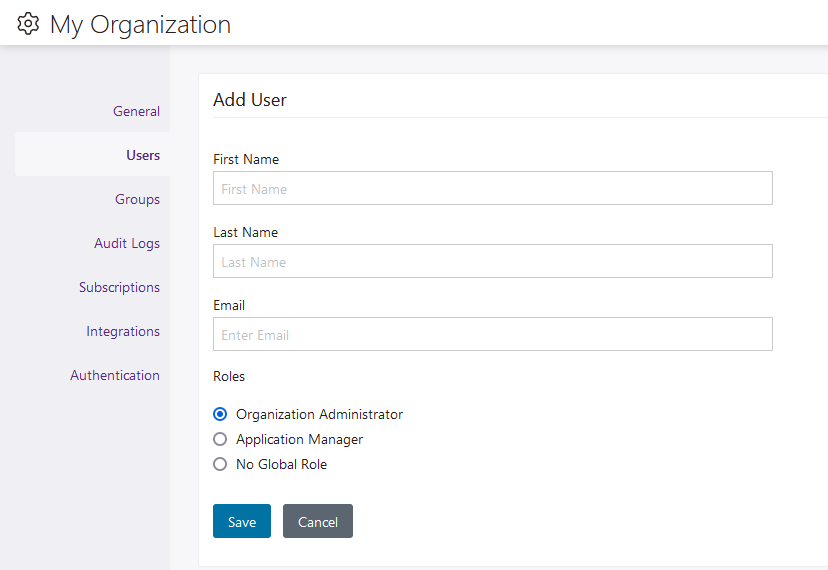Select the Organization Administrator radio button
The width and height of the screenshot is (828, 570).
coord(220,414)
